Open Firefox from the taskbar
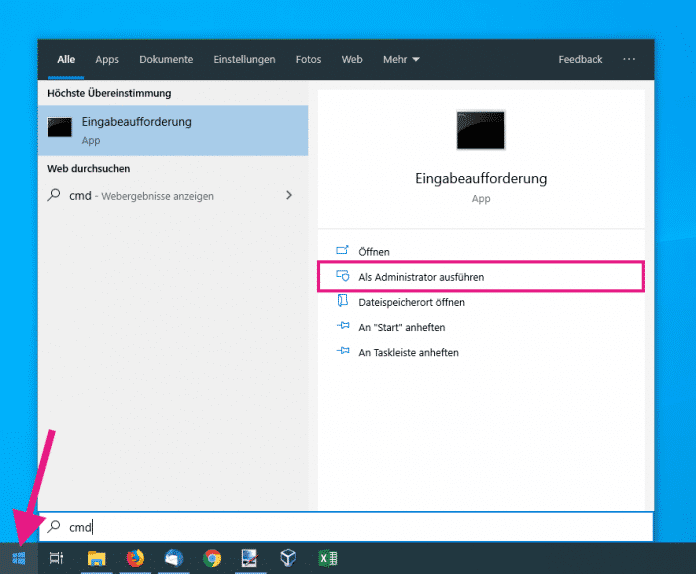The height and width of the screenshot is (574, 696). [135, 558]
